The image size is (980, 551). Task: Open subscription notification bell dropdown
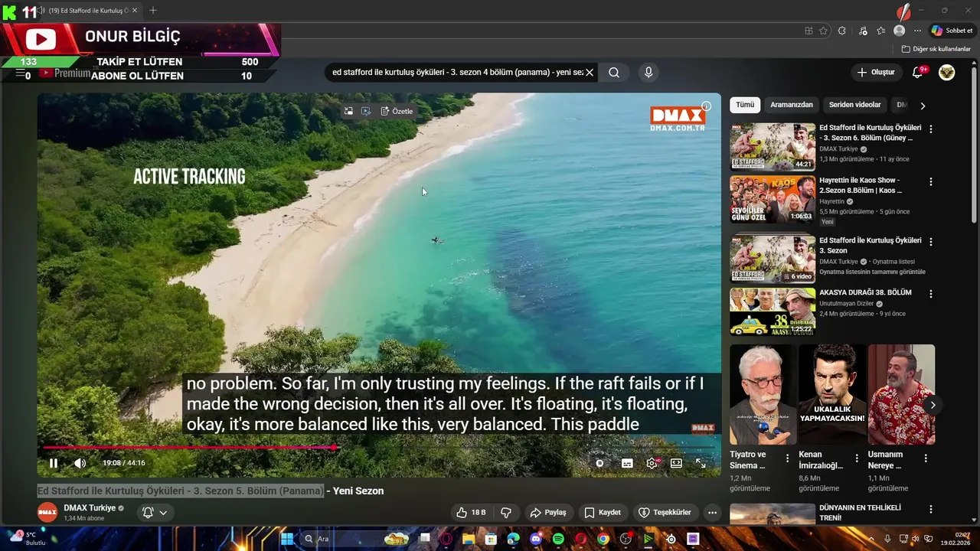[x=155, y=513]
